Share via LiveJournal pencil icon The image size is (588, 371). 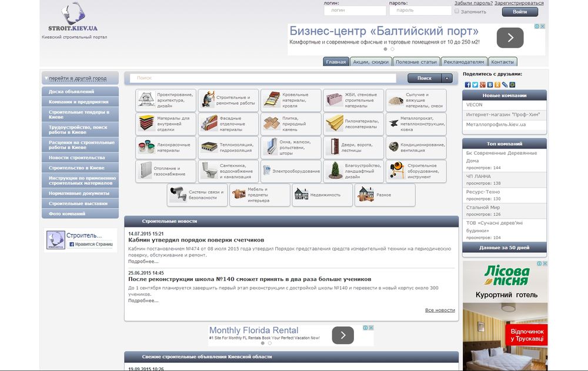(505, 85)
